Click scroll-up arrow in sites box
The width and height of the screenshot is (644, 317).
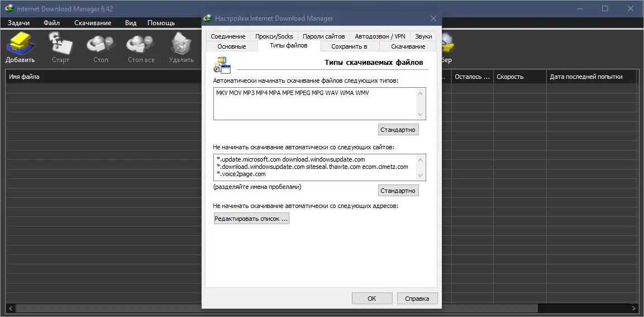[x=421, y=159]
